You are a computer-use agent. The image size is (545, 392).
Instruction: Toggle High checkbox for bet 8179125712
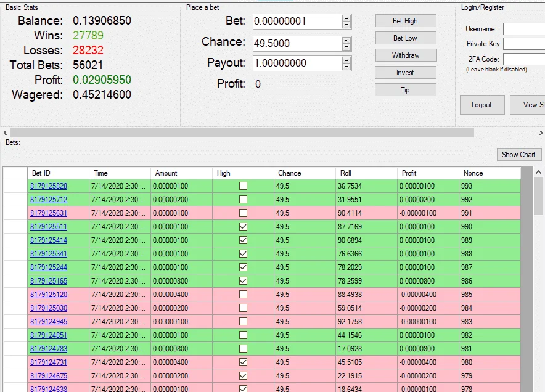point(244,200)
